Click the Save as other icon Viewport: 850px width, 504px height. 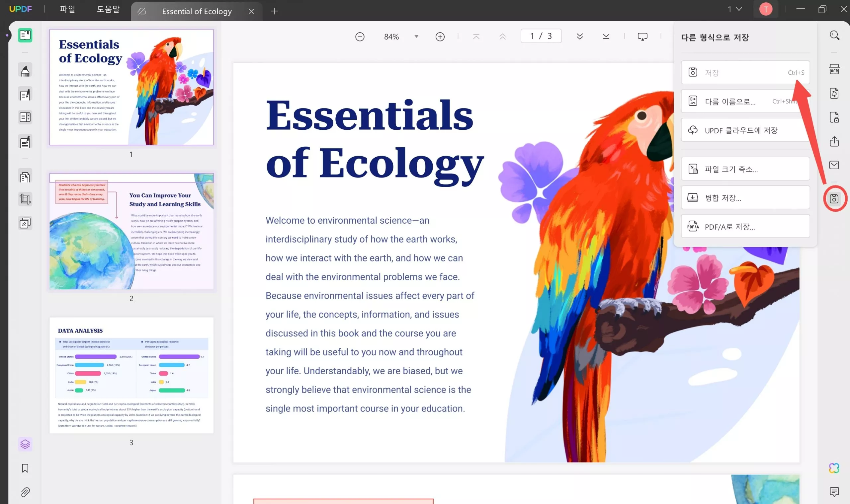point(834,199)
